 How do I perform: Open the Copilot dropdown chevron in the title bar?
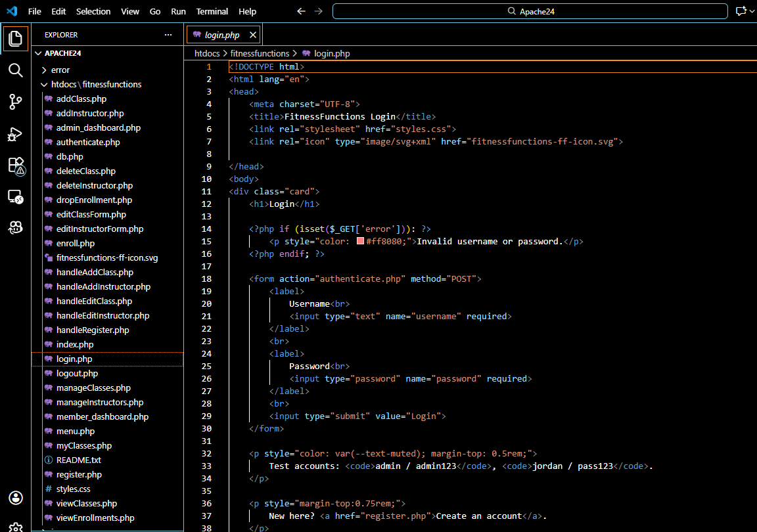pyautogui.click(x=750, y=11)
